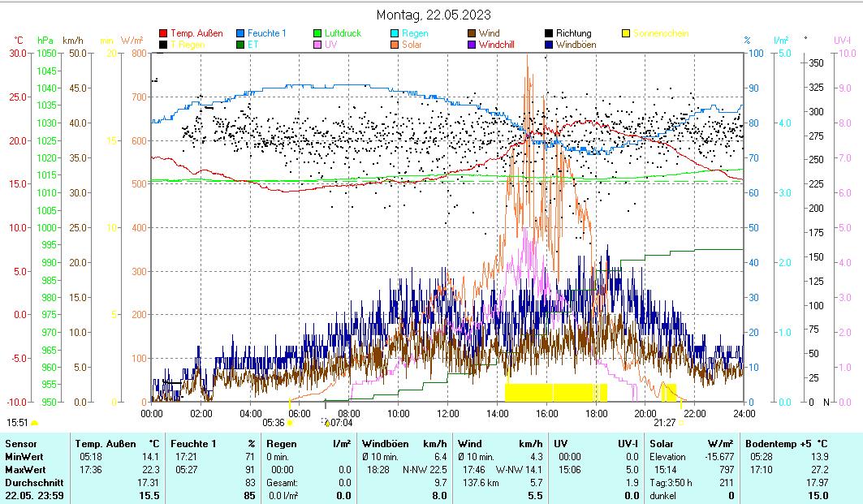Image resolution: width=863 pixels, height=504 pixels.
Task: Click the orange Solar legend square
Action: click(x=395, y=45)
